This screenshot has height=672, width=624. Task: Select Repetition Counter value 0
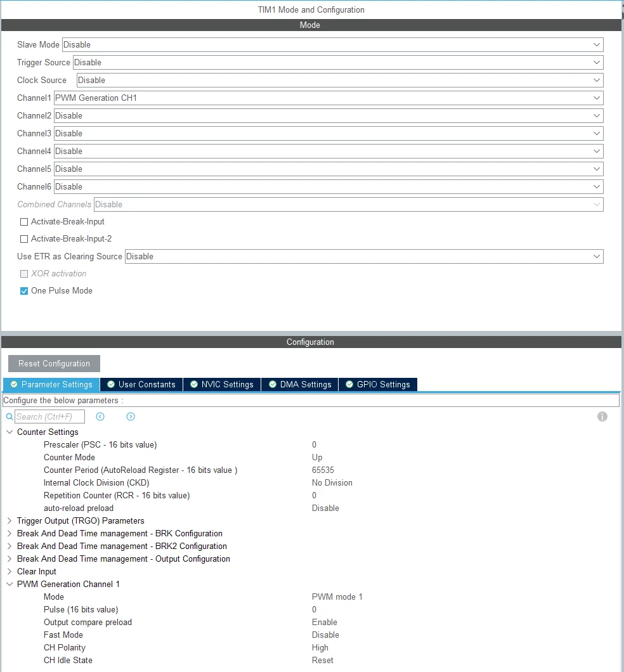(314, 495)
